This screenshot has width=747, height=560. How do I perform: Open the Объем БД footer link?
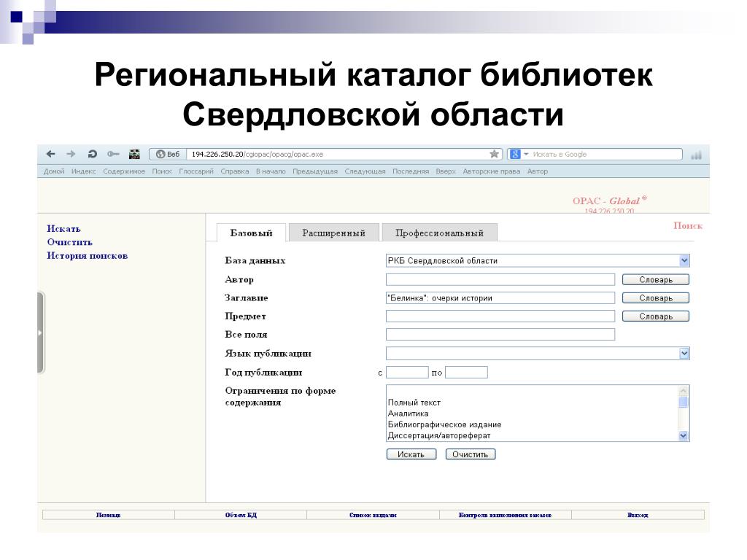coord(241,515)
